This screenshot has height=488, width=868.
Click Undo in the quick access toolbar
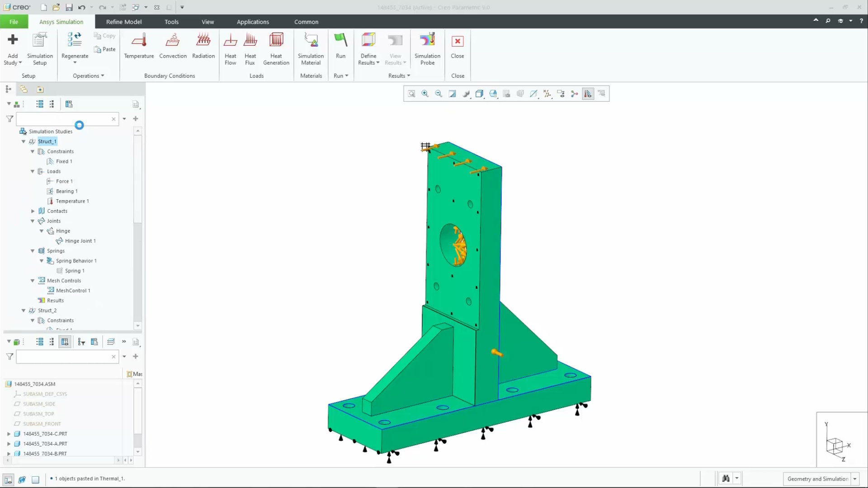81,7
